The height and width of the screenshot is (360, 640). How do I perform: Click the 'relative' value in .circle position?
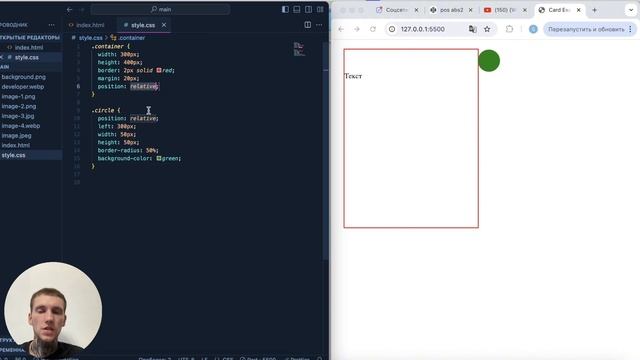coord(143,118)
